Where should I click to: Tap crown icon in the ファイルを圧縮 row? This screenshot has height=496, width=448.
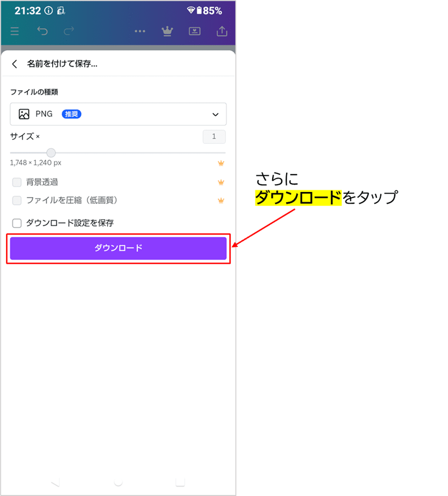point(221,200)
